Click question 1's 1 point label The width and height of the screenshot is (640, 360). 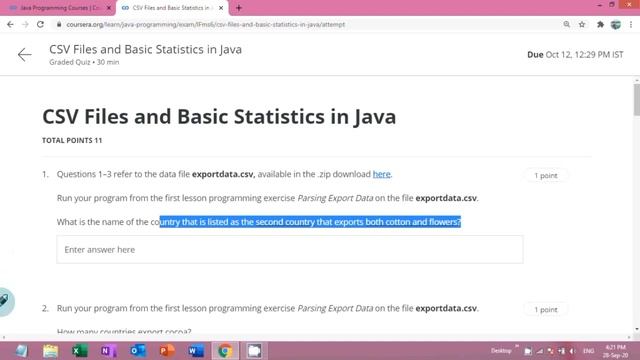[x=546, y=176]
